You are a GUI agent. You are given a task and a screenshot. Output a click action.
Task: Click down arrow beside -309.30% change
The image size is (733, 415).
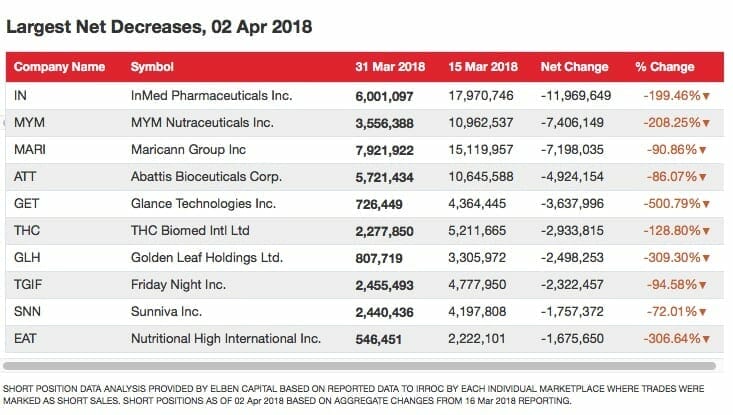706,258
